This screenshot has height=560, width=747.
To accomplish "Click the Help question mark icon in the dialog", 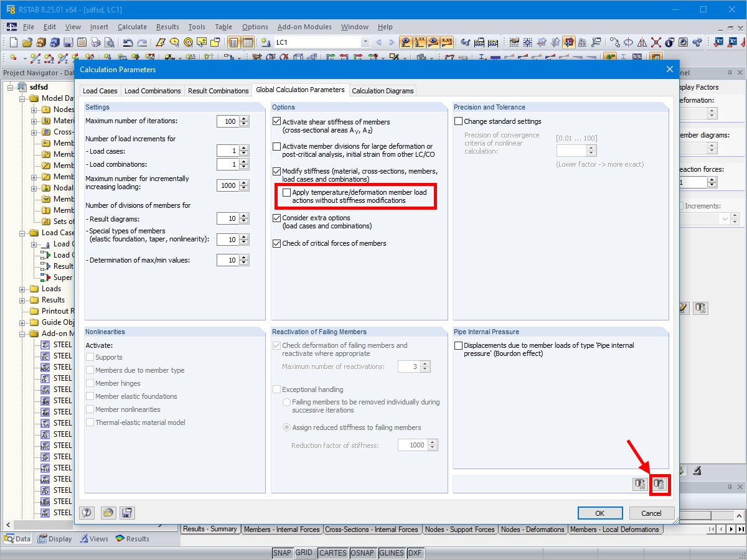I will [x=87, y=513].
